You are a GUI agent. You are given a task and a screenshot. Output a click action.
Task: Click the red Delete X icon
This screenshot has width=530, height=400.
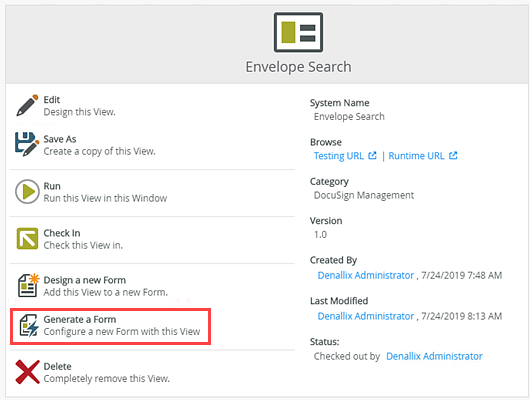(x=27, y=372)
